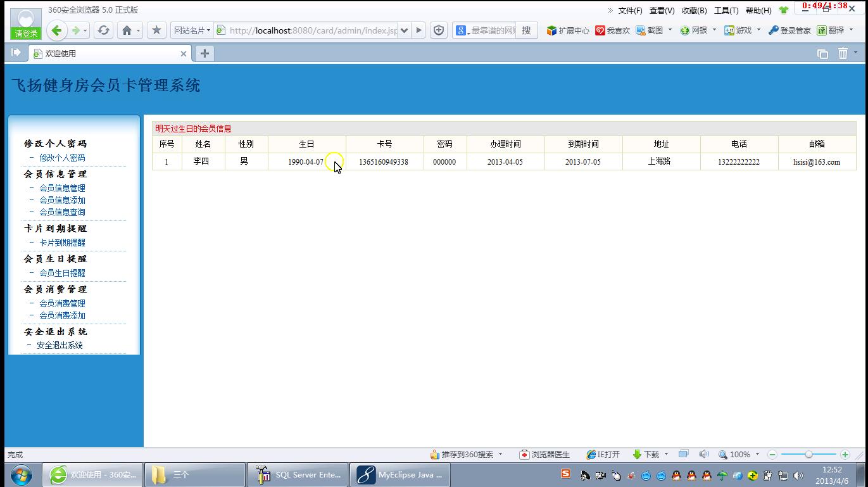Expand 游戏 dropdown arrow

tap(758, 30)
